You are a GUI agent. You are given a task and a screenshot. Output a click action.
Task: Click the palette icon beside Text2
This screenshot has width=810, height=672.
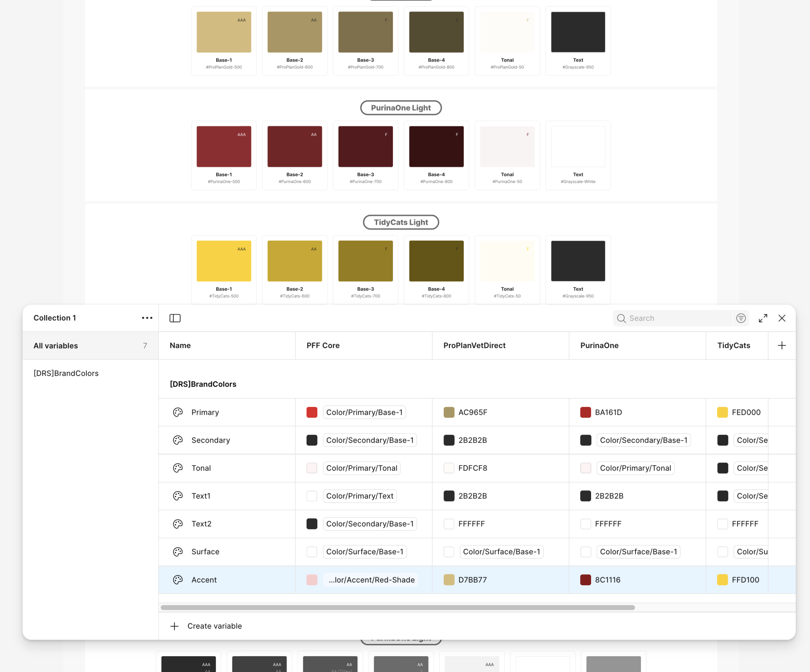[178, 524]
